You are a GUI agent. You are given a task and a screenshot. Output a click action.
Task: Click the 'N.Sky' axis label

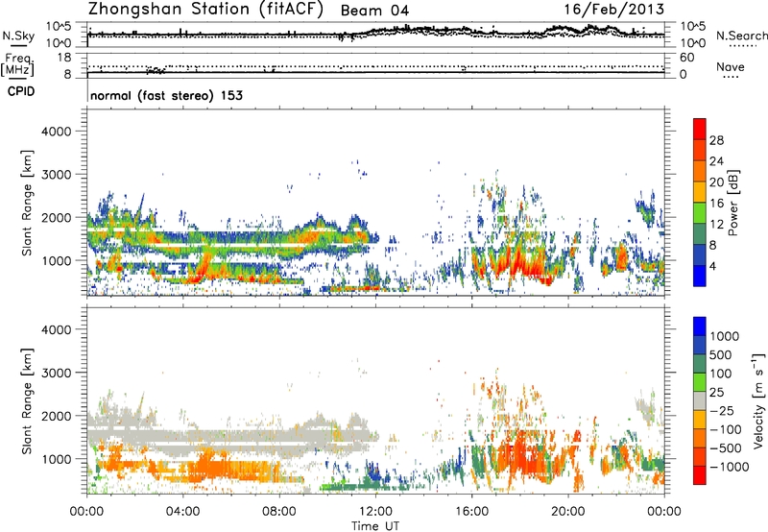(x=18, y=36)
